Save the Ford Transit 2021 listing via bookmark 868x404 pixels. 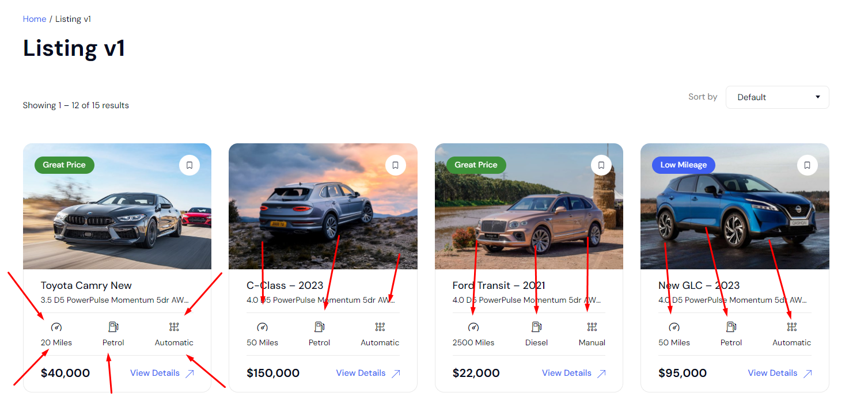(x=601, y=165)
